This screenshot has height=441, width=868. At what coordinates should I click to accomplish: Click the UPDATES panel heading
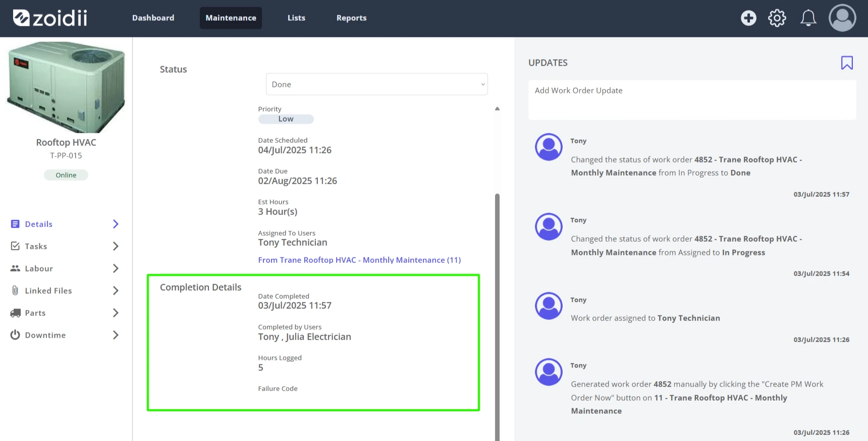[548, 63]
